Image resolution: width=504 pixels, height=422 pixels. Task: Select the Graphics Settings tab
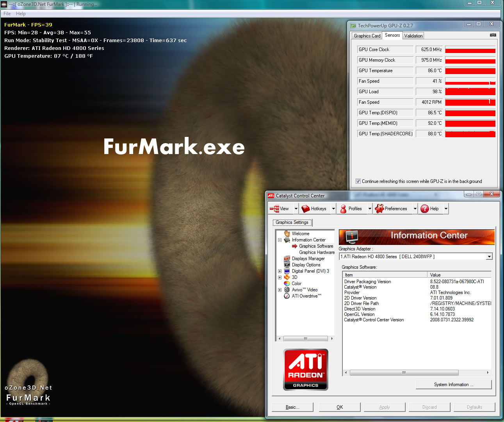pyautogui.click(x=292, y=222)
